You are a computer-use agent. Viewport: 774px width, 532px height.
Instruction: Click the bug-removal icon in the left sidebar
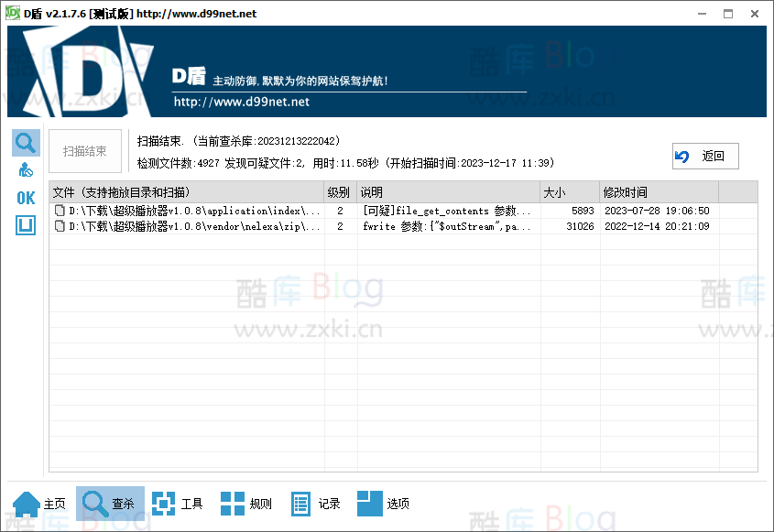[25, 169]
